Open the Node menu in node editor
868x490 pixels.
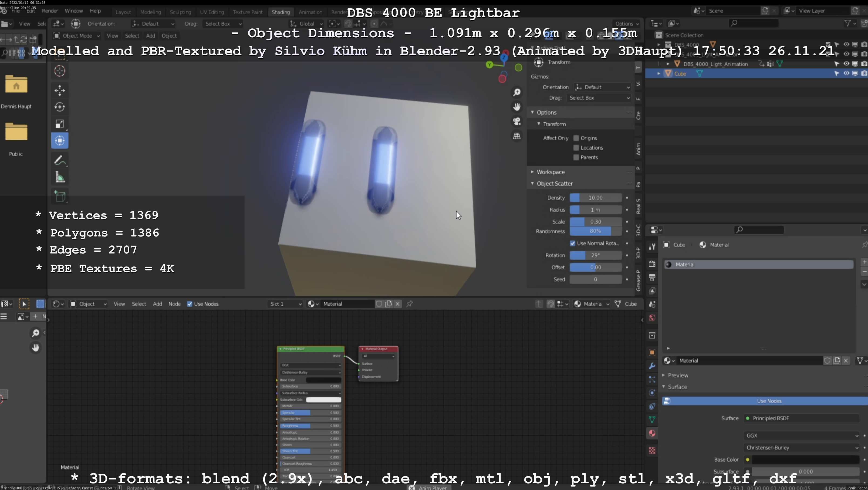174,304
